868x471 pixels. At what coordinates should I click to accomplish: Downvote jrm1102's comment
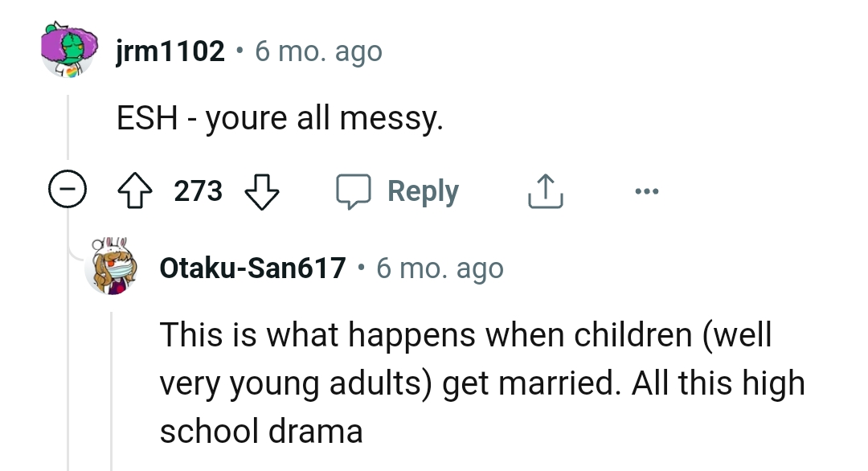pos(263,190)
